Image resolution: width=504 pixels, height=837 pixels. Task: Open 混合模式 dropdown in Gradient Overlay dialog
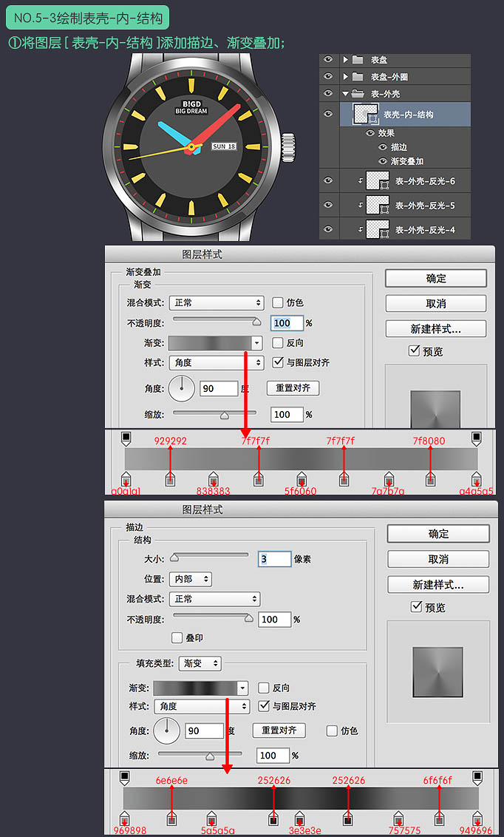(217, 302)
